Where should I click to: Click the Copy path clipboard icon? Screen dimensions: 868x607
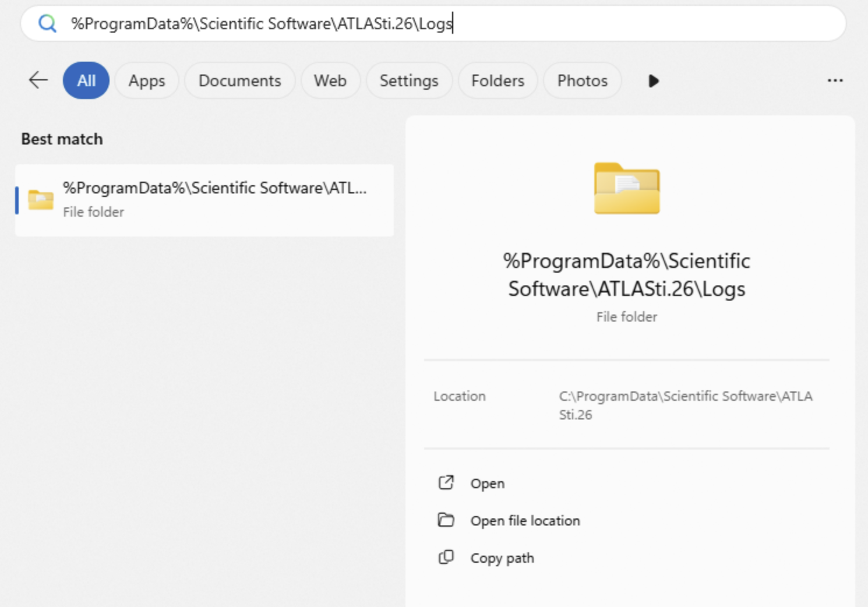coord(446,557)
